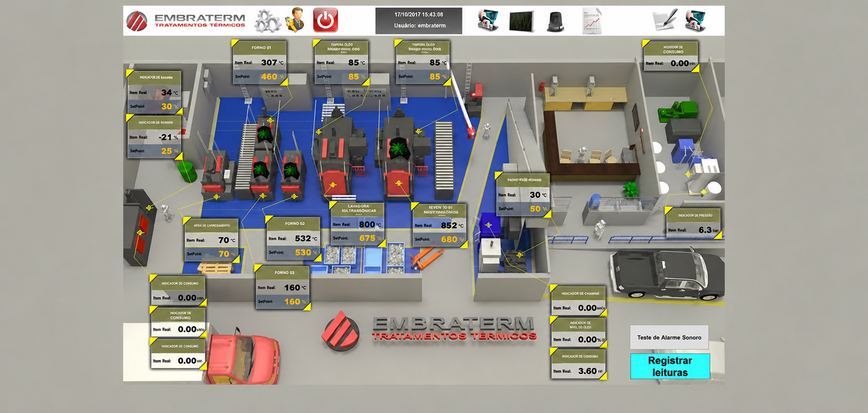Image resolution: width=868 pixels, height=413 pixels.
Task: Select the Mesa de Carregamento SetPoint field
Action: coord(211,254)
